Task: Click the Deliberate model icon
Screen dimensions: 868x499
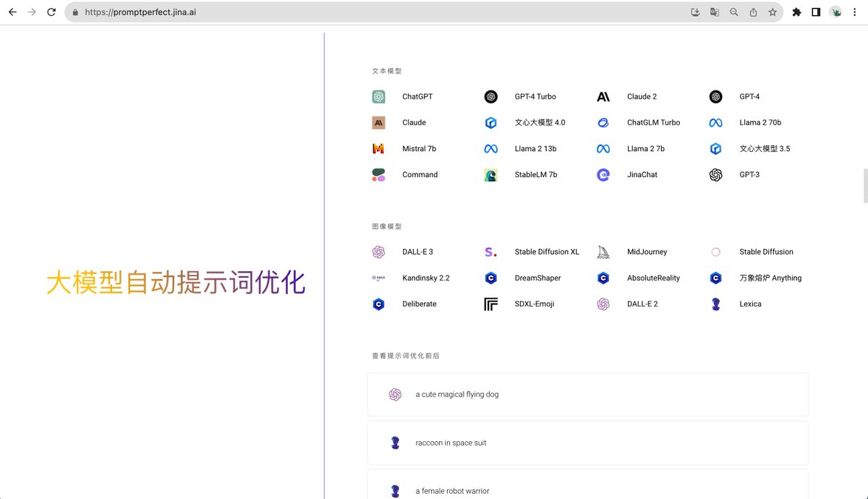Action: click(378, 304)
